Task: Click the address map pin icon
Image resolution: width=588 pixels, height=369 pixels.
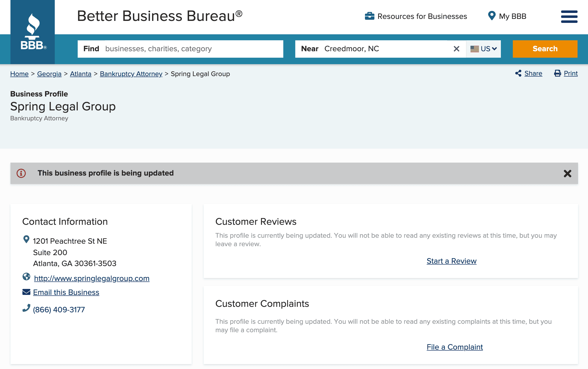Action: [x=26, y=239]
